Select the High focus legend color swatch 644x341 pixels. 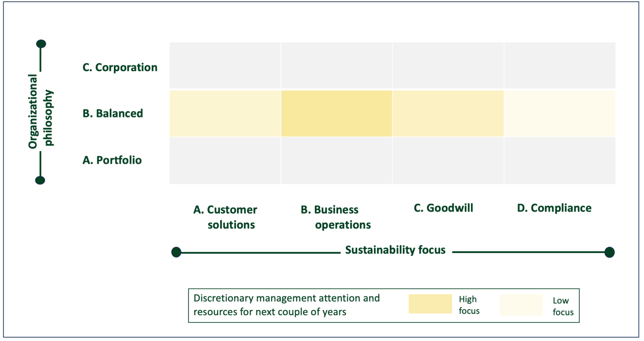coord(430,304)
